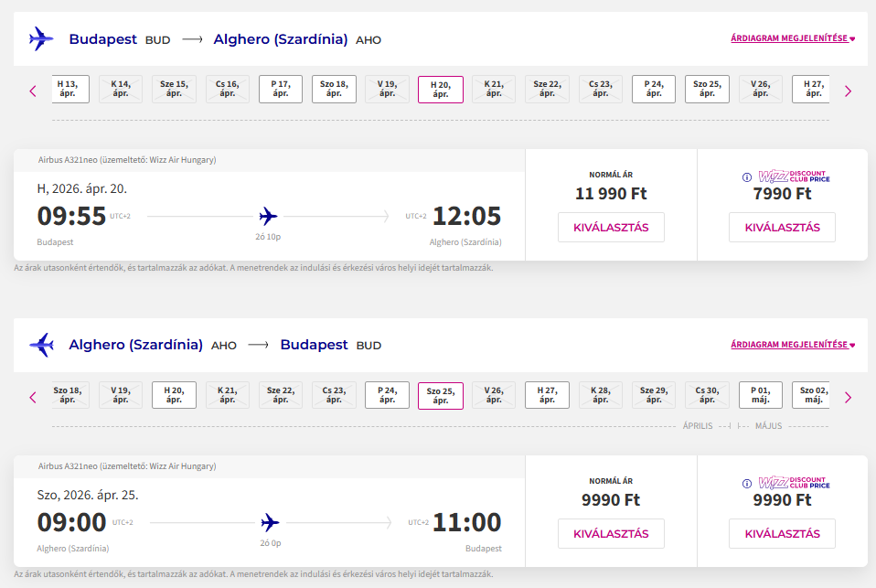This screenshot has height=588, width=876.
Task: Select 11 990 Ft normal price outbound
Action: [x=611, y=228]
